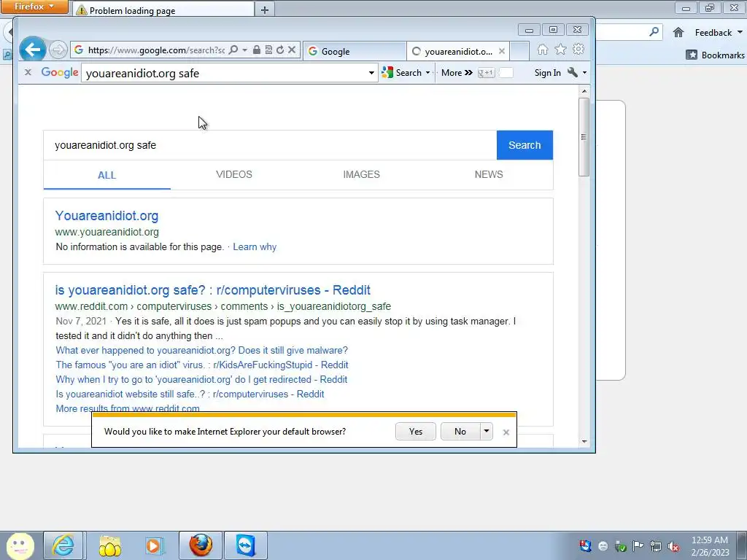Sign In on the Google Toolbar
The height and width of the screenshot is (560, 747).
coord(547,73)
